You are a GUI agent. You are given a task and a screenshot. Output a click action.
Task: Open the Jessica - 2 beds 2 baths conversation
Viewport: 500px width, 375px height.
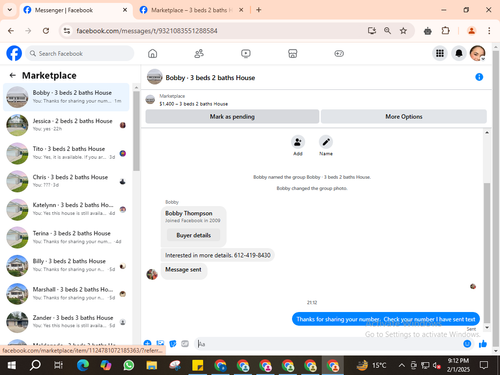coord(66,125)
